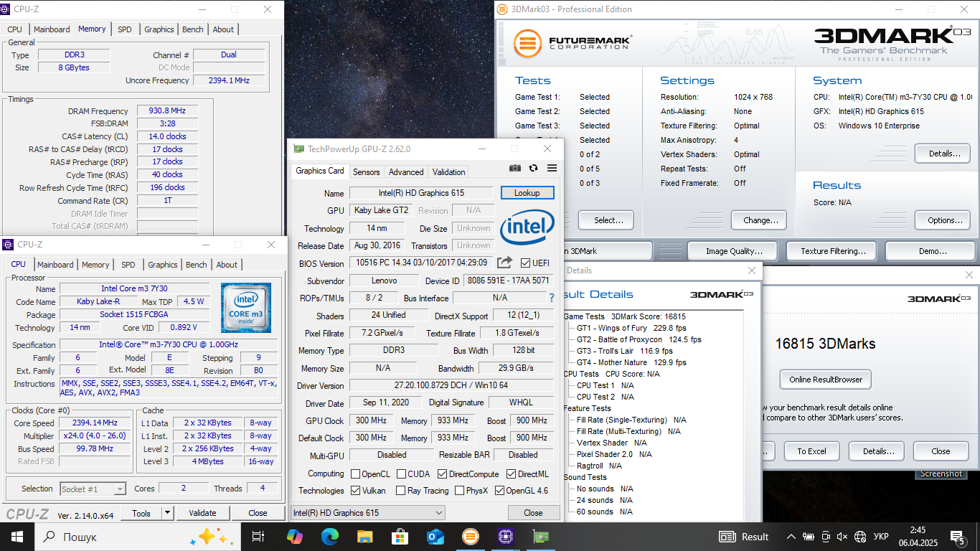Image resolution: width=980 pixels, height=551 pixels.
Task: Click the Intel logo in GPU-Z
Action: tap(527, 227)
